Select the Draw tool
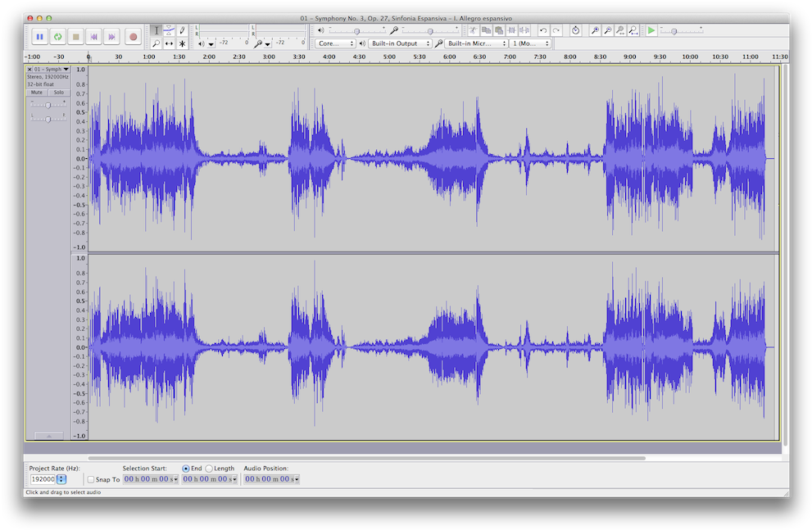 pos(183,29)
